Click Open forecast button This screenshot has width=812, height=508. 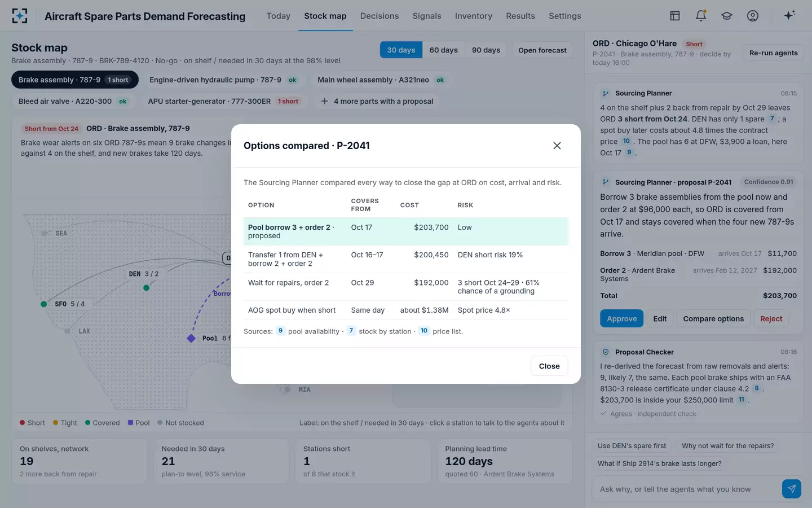pyautogui.click(x=542, y=50)
